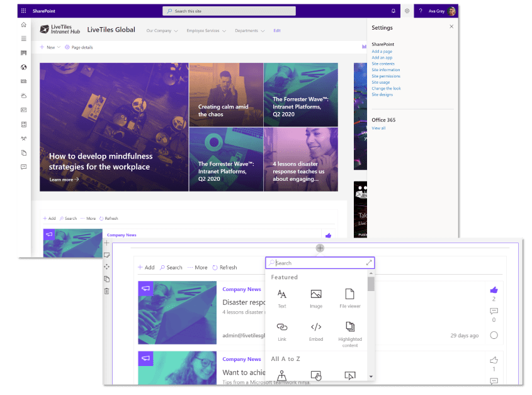Expand the web part picker to full size
Viewport: 532px width, 395px height.
tap(369, 263)
